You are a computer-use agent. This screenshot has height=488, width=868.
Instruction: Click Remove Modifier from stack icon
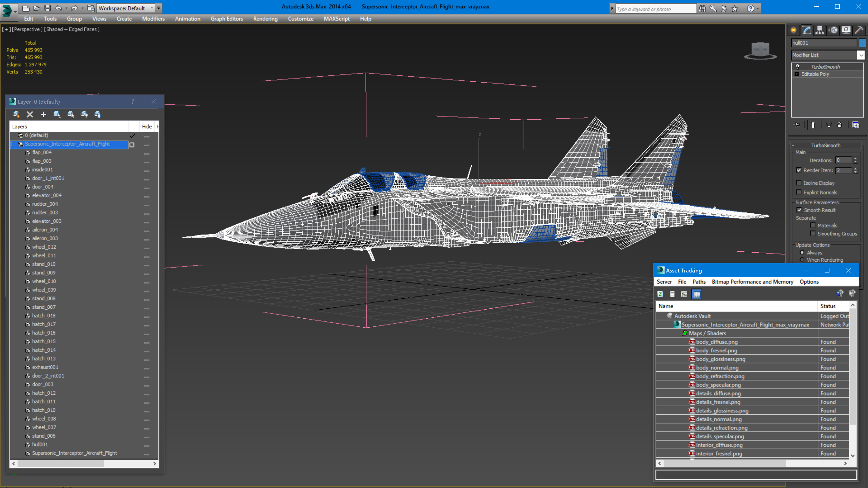pyautogui.click(x=840, y=125)
